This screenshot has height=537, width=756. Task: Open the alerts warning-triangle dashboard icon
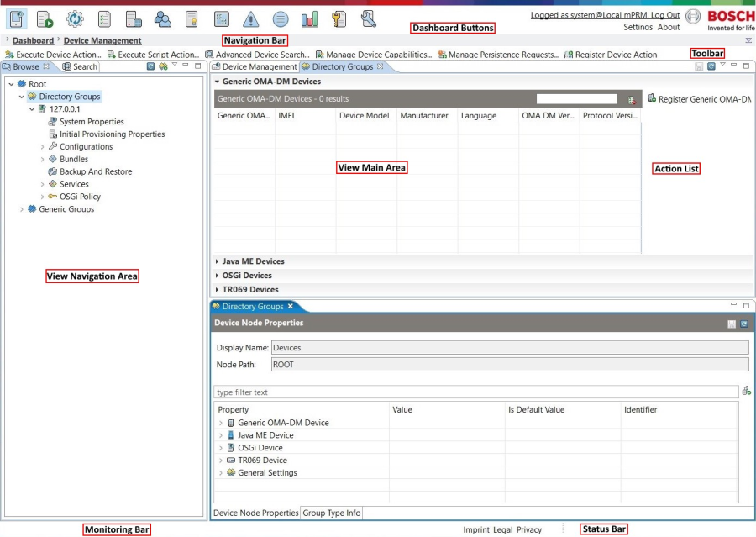pos(250,19)
